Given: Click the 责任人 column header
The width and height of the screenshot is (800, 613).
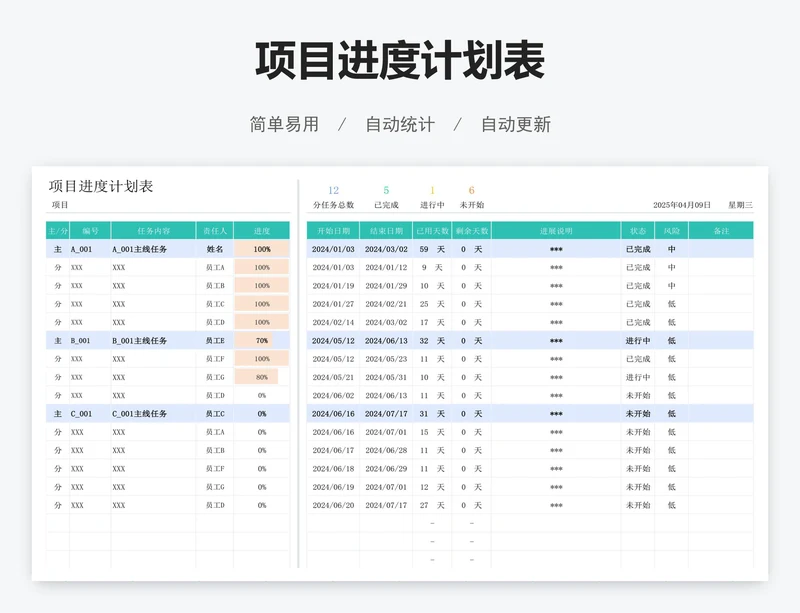Looking at the screenshot, I should [215, 231].
